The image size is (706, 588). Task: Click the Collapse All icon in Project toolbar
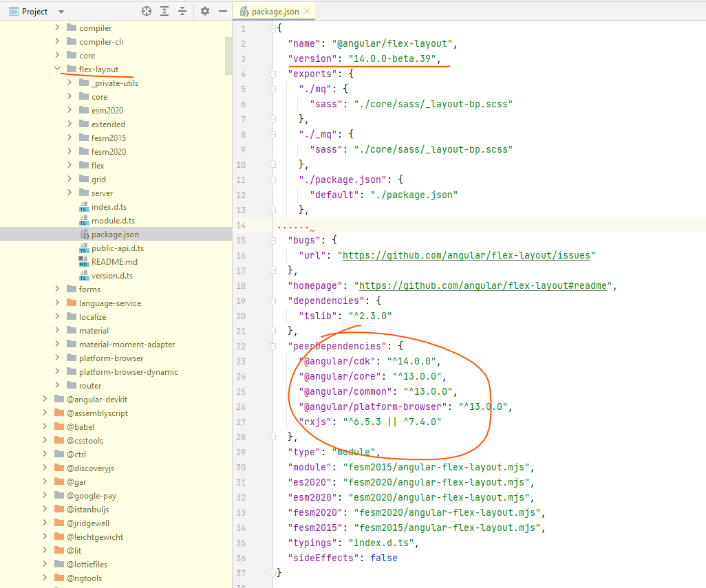click(x=182, y=11)
